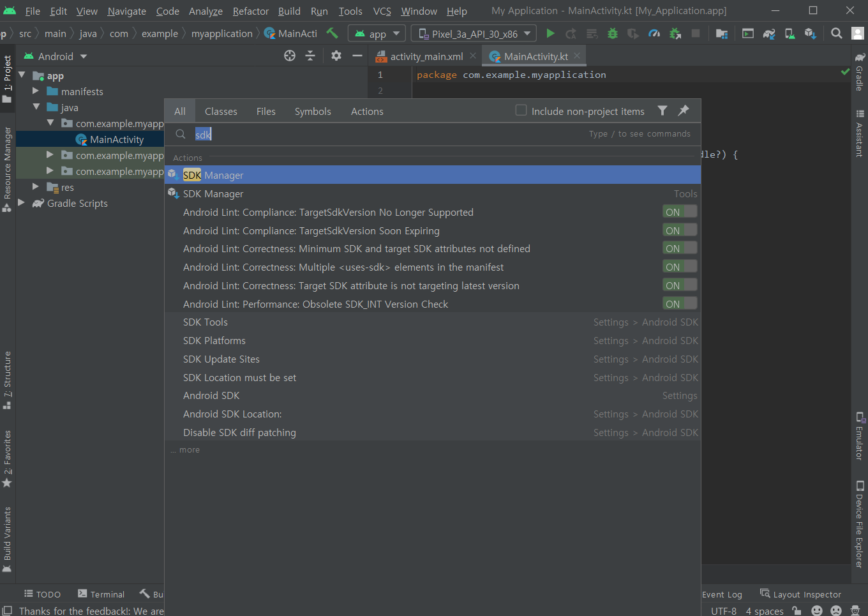Click the read-only lock icon in the status bar
Screen dimensions: 868x616
click(x=797, y=610)
